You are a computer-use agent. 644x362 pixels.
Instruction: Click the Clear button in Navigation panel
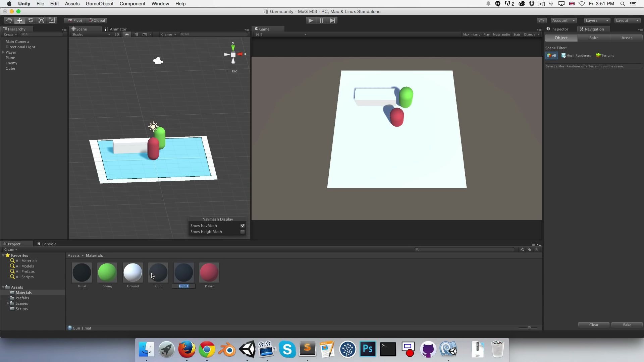(x=593, y=324)
